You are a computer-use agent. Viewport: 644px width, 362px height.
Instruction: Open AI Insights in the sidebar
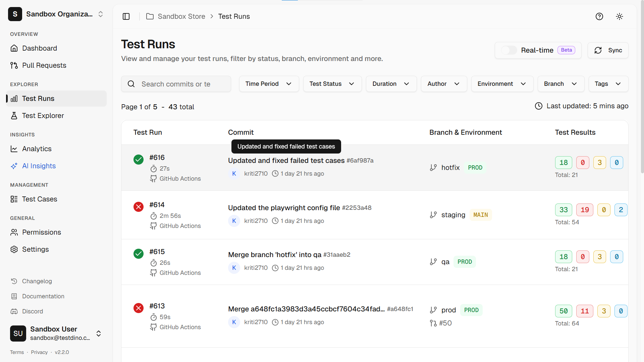(39, 166)
